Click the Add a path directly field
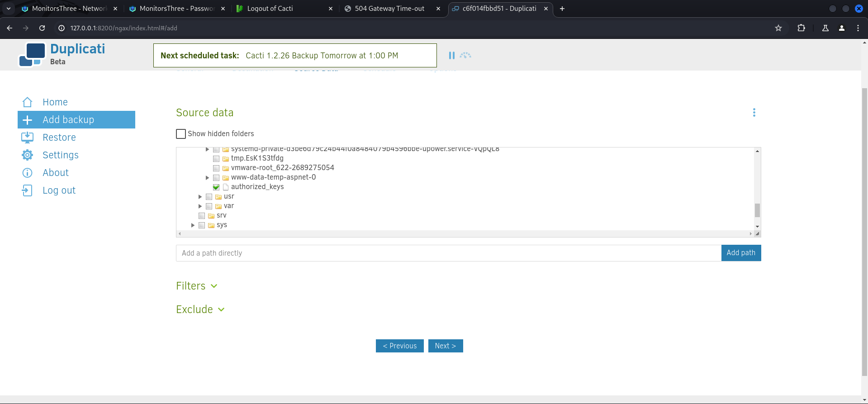 tap(448, 253)
